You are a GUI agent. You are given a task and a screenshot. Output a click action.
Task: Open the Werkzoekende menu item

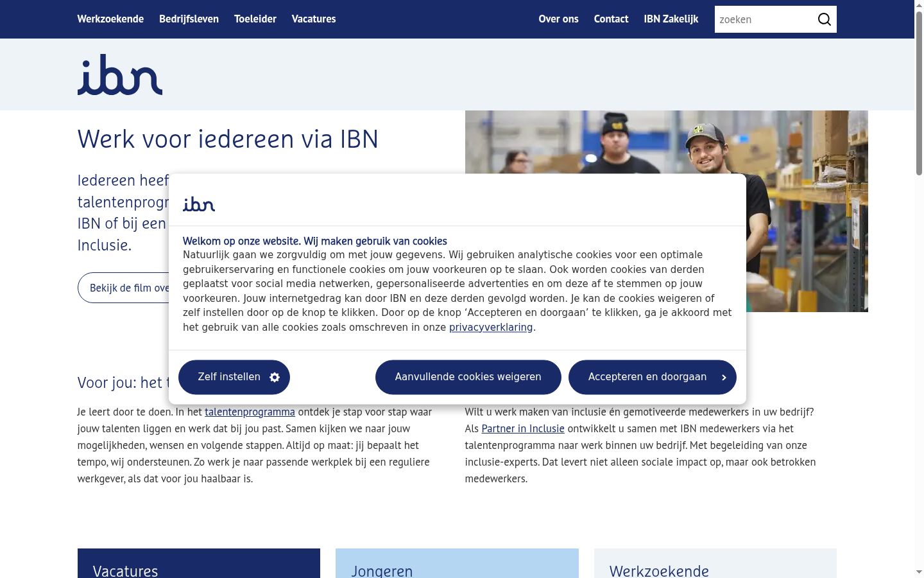[x=110, y=19]
